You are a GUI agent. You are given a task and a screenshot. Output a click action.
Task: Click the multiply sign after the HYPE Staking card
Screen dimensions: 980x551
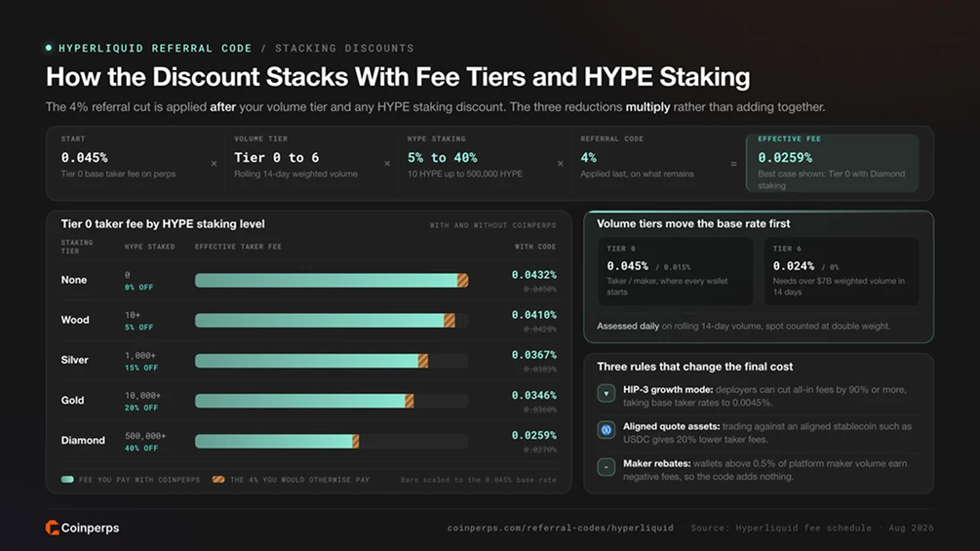point(560,164)
